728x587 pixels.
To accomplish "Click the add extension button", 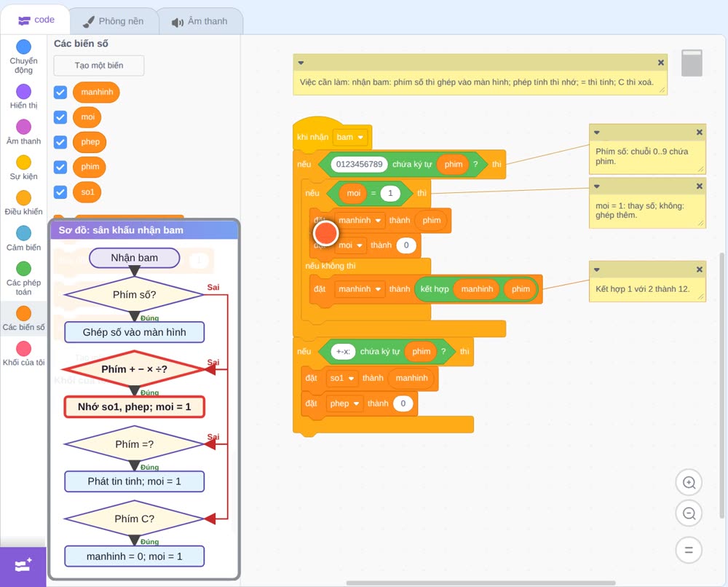I will (x=23, y=567).
